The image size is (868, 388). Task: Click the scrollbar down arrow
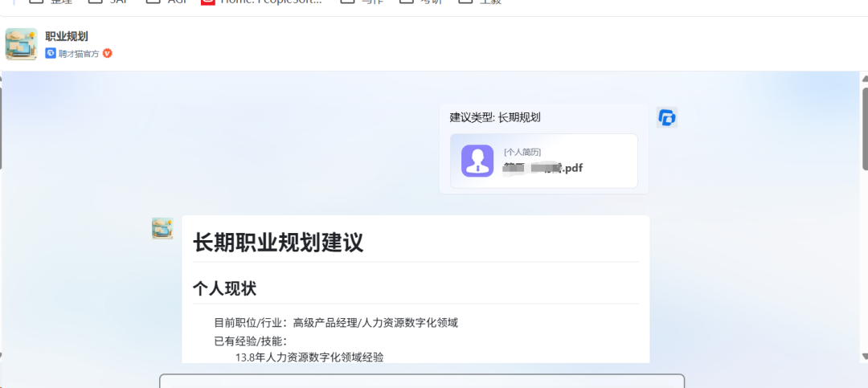tap(866, 357)
